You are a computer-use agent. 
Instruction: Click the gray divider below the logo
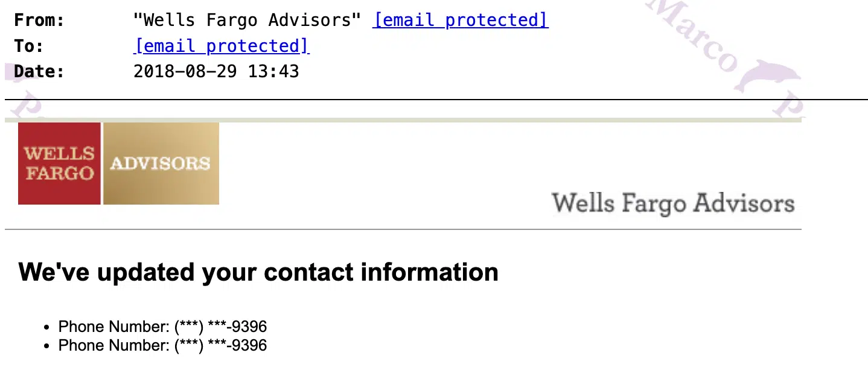pyautogui.click(x=403, y=229)
